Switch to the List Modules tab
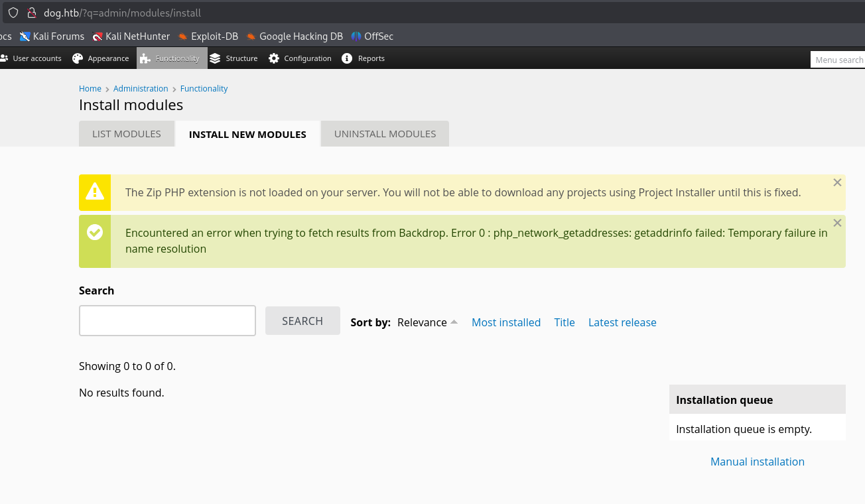Screen dimensions: 865x504 (x=126, y=134)
